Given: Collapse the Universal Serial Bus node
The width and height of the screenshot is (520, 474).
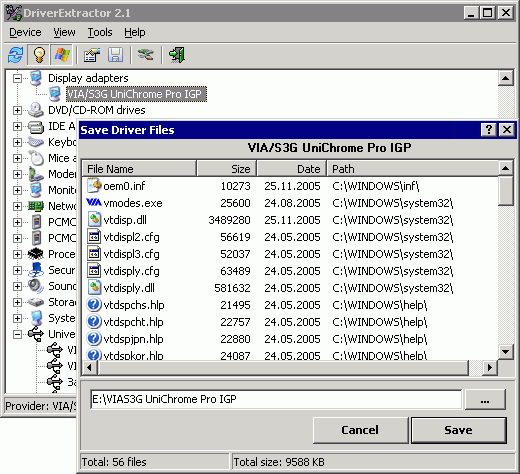Looking at the screenshot, I should 17,334.
